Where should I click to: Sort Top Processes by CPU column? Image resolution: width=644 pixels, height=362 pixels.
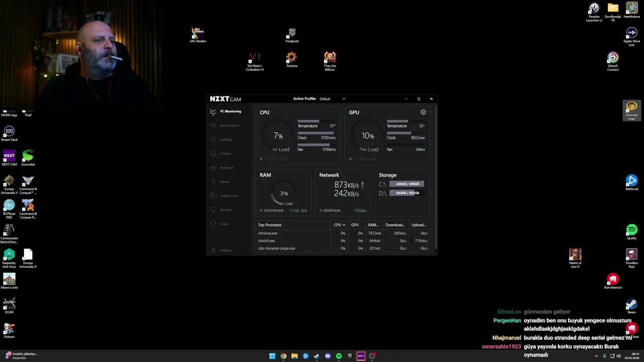click(x=340, y=225)
